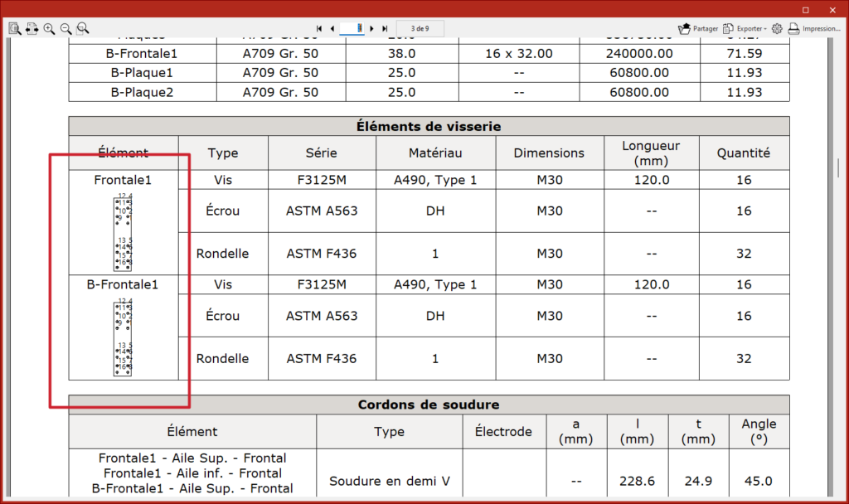The height and width of the screenshot is (504, 849).
Task: Click the full page view icon
Action: coord(15,29)
